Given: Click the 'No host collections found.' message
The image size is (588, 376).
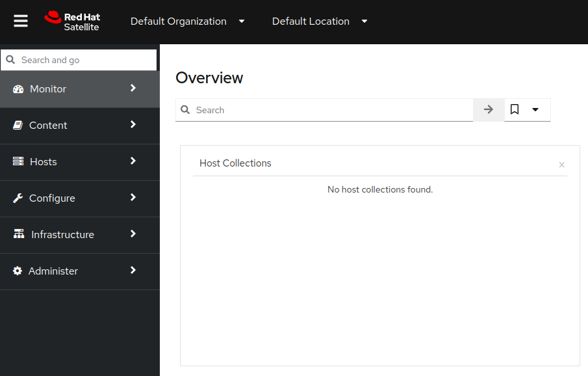Looking at the screenshot, I should (x=380, y=189).
